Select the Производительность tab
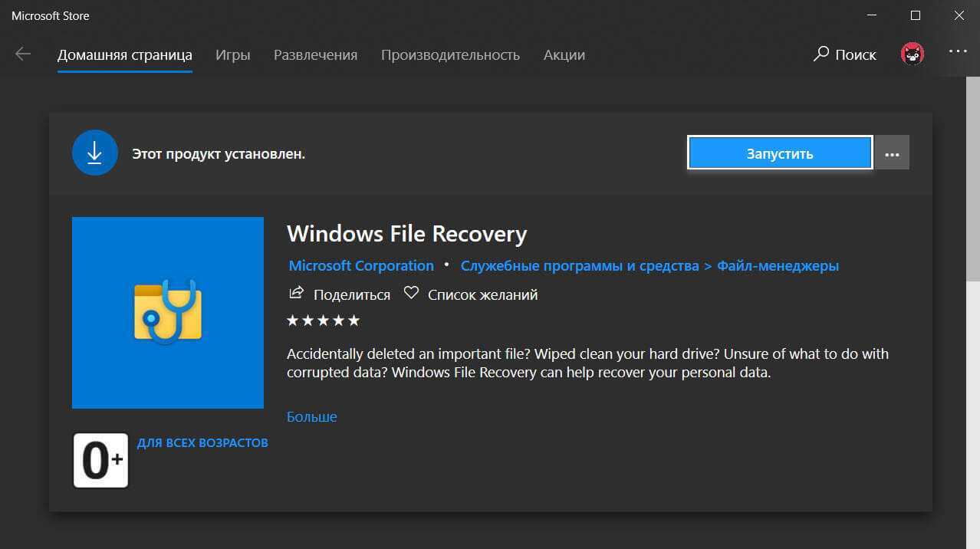 click(x=450, y=55)
